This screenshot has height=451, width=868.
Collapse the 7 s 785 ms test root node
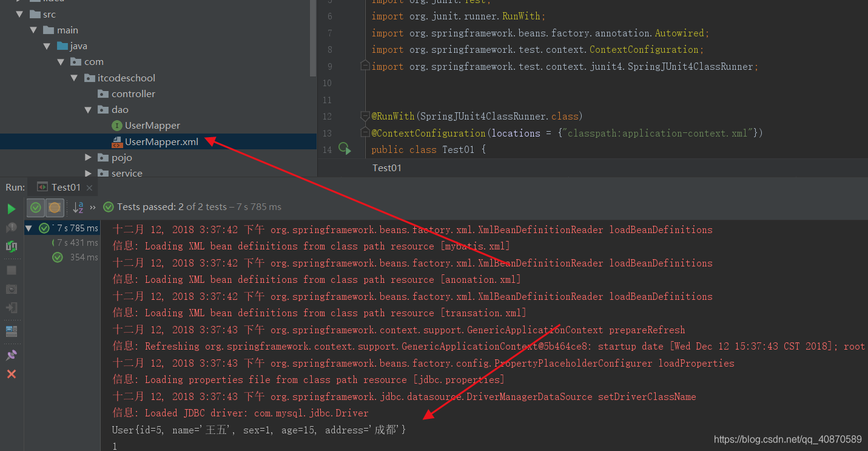pyautogui.click(x=29, y=228)
